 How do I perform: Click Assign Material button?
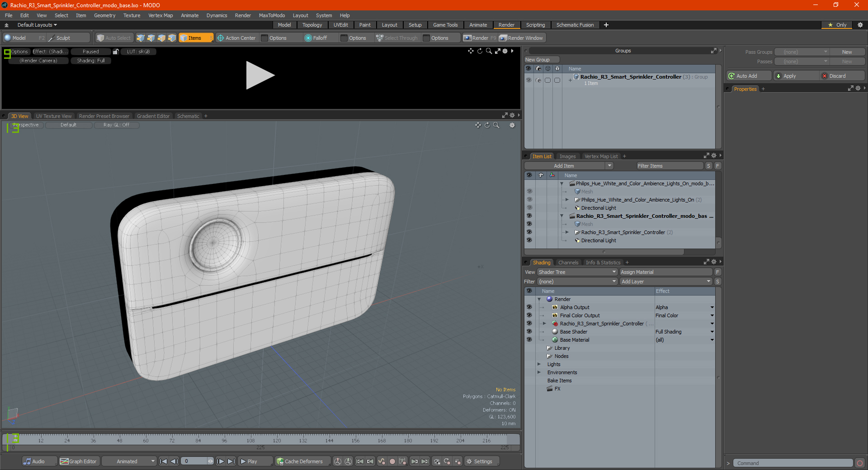coord(665,272)
